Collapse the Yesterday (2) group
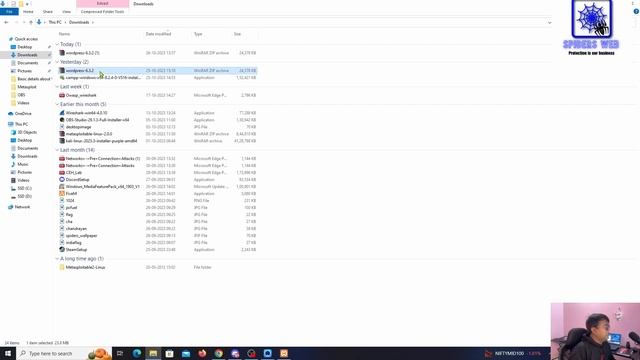 (x=57, y=62)
